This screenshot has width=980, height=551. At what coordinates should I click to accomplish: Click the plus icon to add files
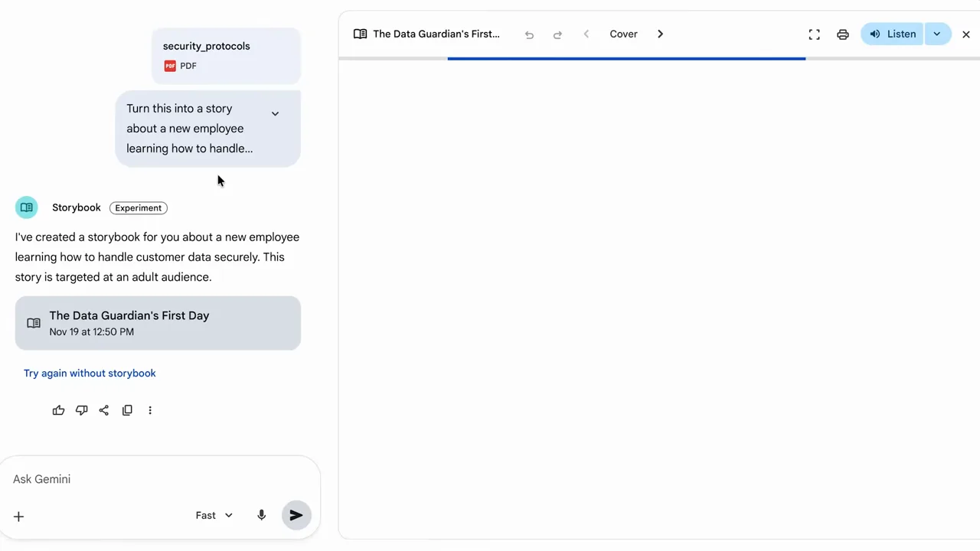click(19, 516)
